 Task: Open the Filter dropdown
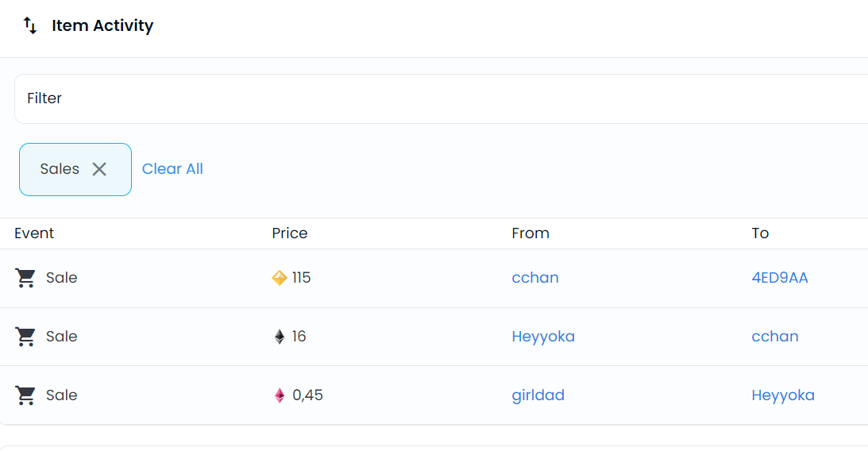[x=441, y=98]
